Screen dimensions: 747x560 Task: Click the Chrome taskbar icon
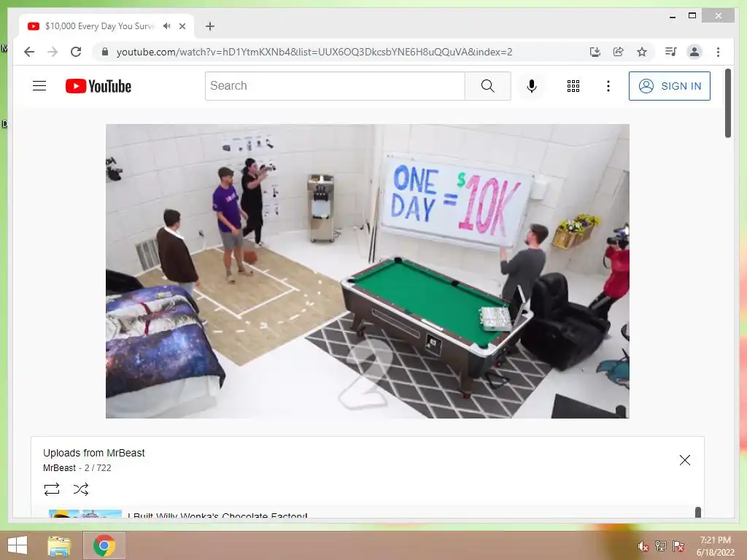(104, 545)
